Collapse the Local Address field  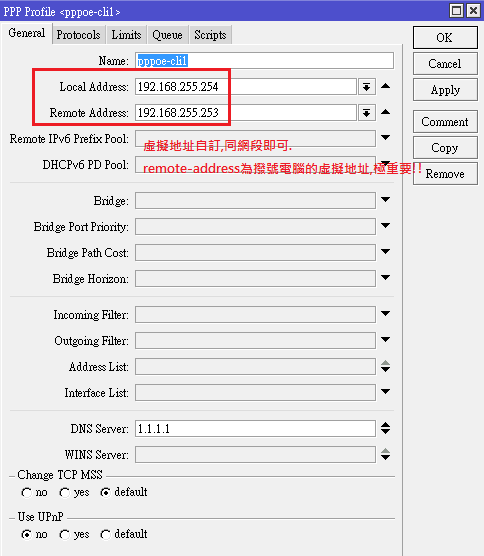(x=385, y=86)
